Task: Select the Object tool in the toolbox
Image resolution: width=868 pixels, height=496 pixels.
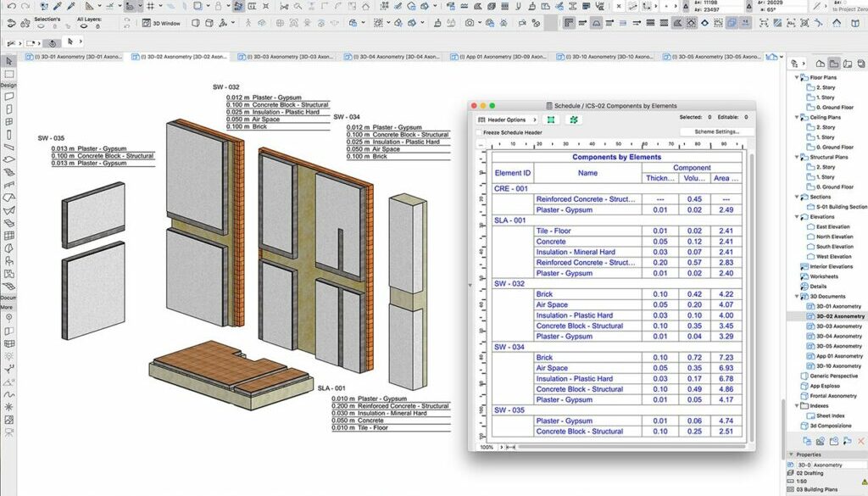Action: coord(8,261)
